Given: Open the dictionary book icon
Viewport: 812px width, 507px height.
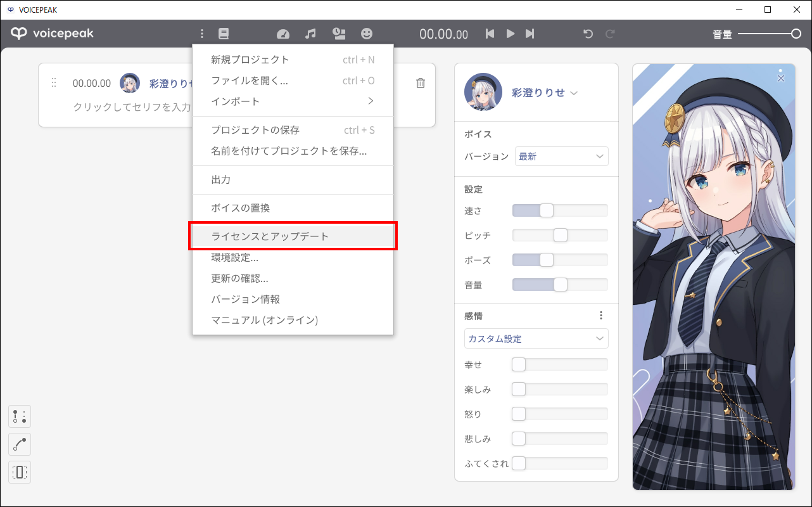Looking at the screenshot, I should 223,34.
